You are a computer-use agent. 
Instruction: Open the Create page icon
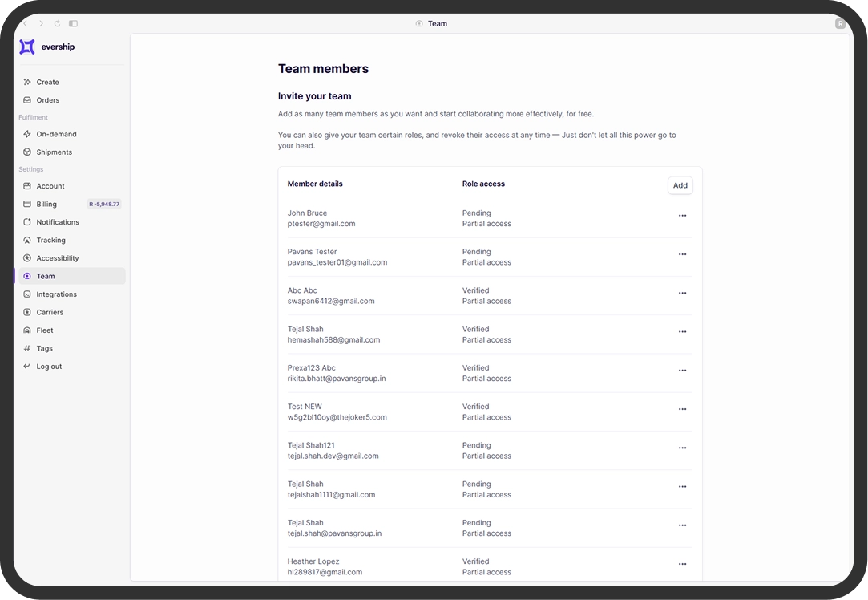[x=27, y=82]
